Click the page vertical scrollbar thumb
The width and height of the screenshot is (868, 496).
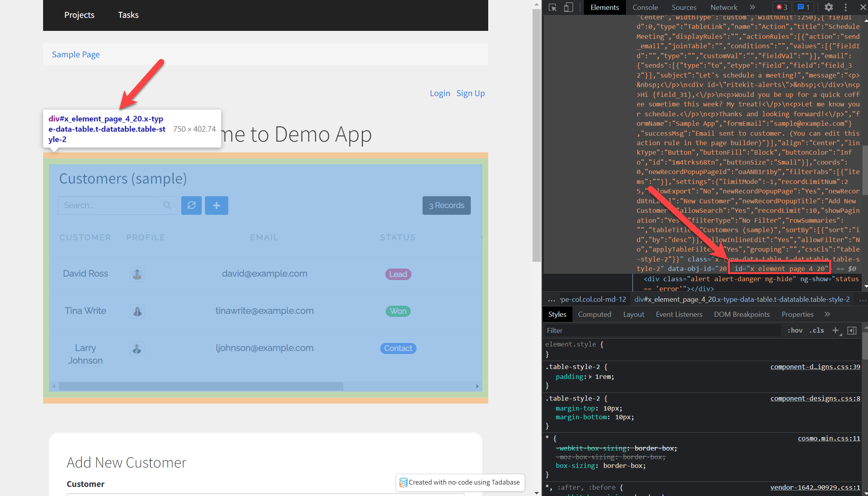pyautogui.click(x=536, y=134)
